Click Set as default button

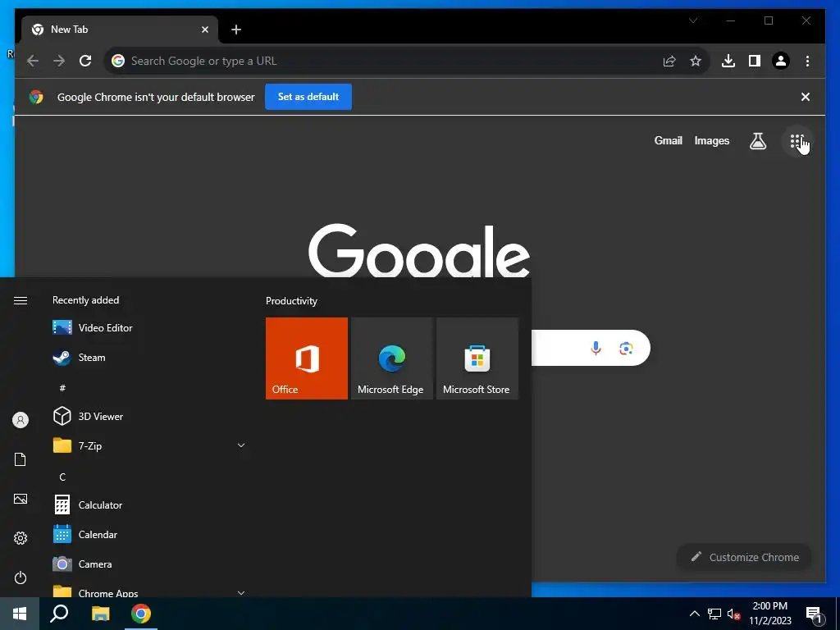(308, 97)
